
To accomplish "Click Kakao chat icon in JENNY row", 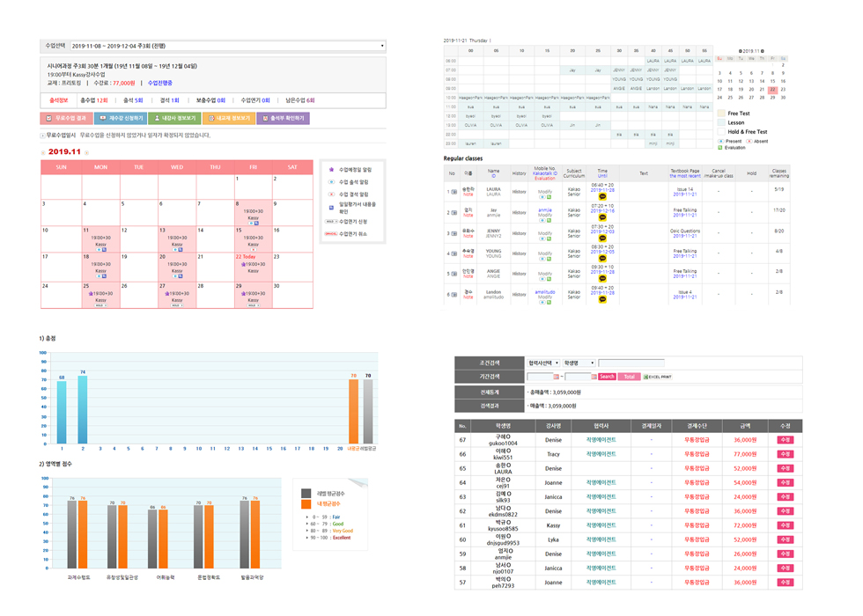I will (x=602, y=238).
